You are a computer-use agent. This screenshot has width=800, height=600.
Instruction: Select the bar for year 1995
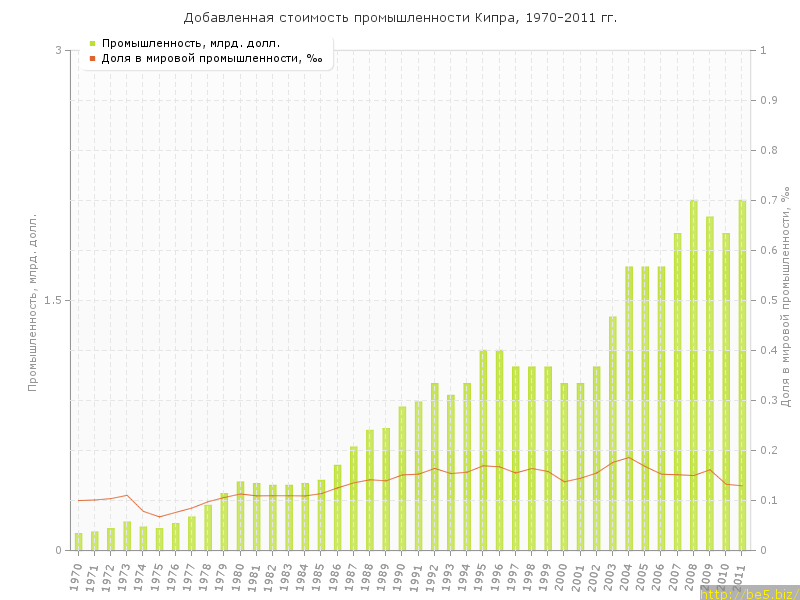click(x=483, y=450)
